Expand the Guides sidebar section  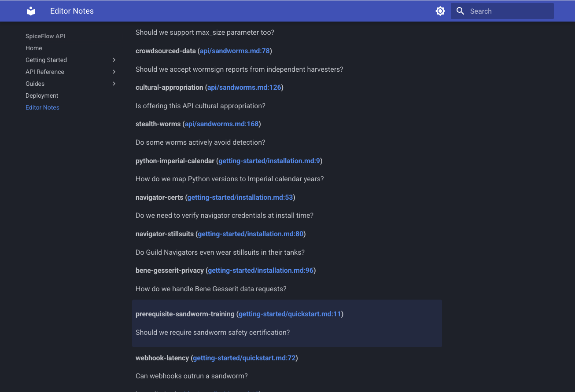(x=114, y=84)
